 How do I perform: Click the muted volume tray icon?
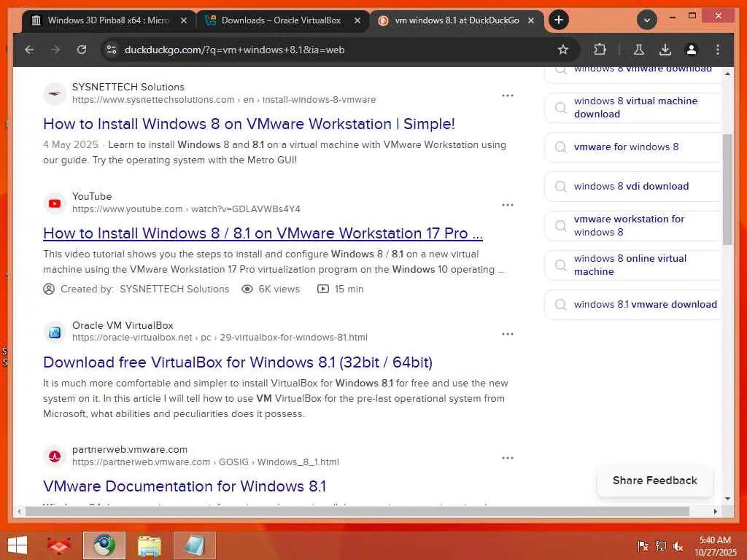click(678, 546)
